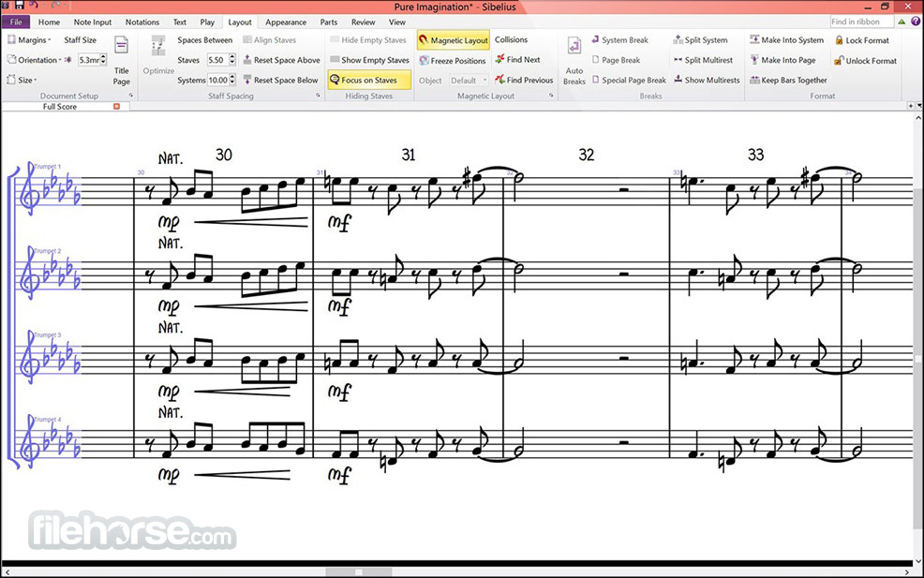Select the Trumpet 4 staff label
Viewport: 924px width, 578px height.
[47, 420]
